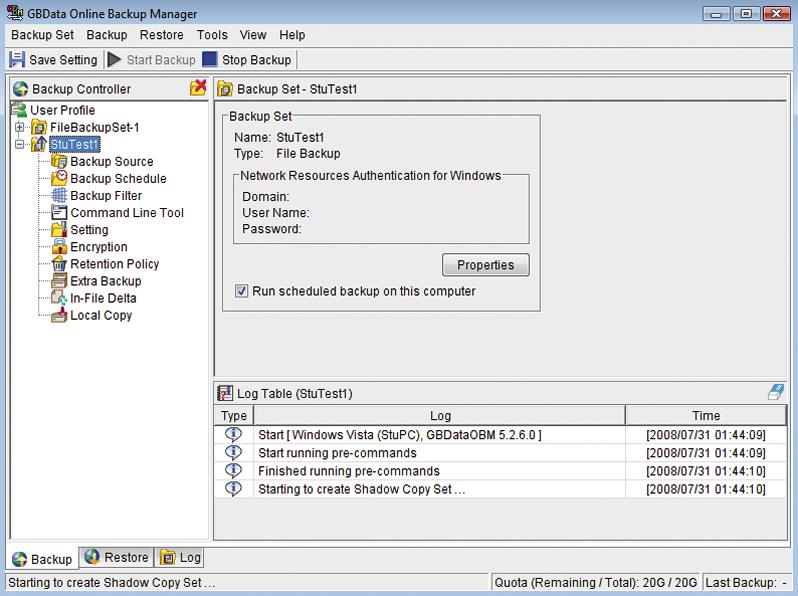The image size is (798, 596).
Task: Expand the FileBackupSet-1 tree node
Action: (19, 127)
